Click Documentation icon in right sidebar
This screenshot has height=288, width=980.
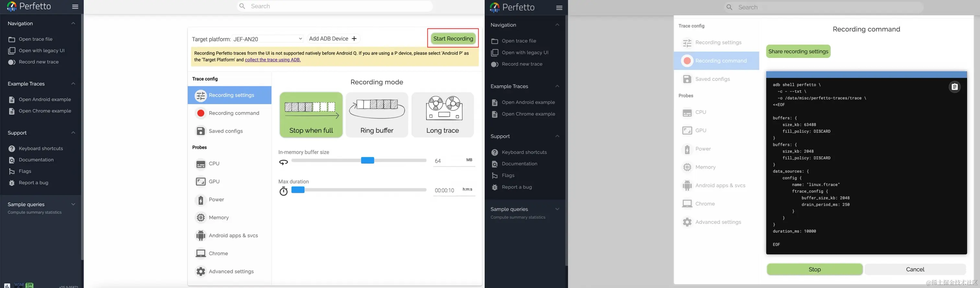[x=495, y=164]
